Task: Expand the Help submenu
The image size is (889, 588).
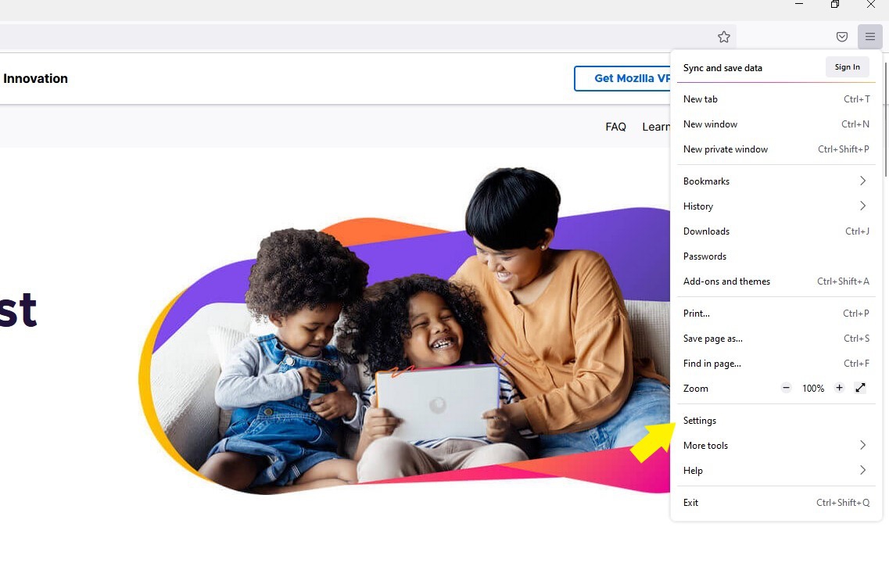Action: tap(776, 471)
